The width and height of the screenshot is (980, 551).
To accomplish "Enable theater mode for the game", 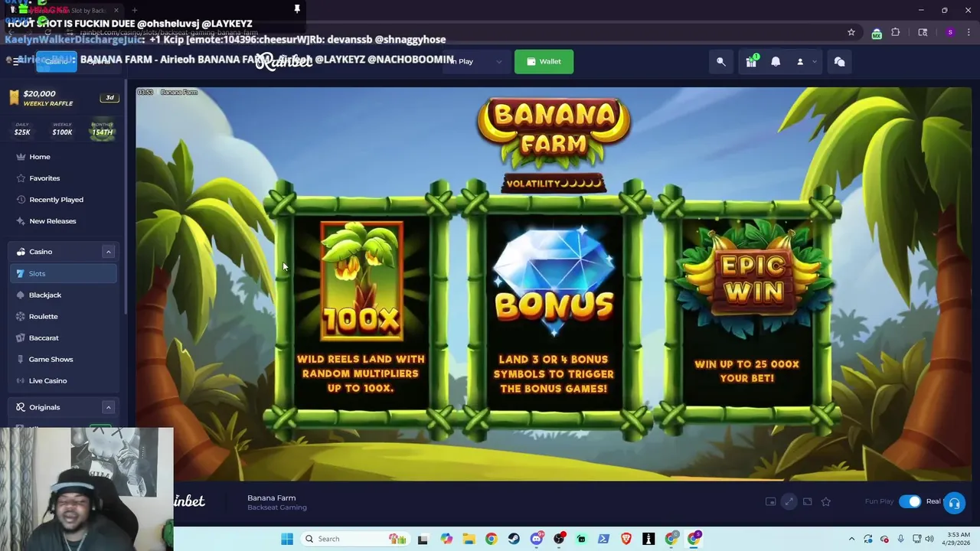I will click(x=807, y=501).
